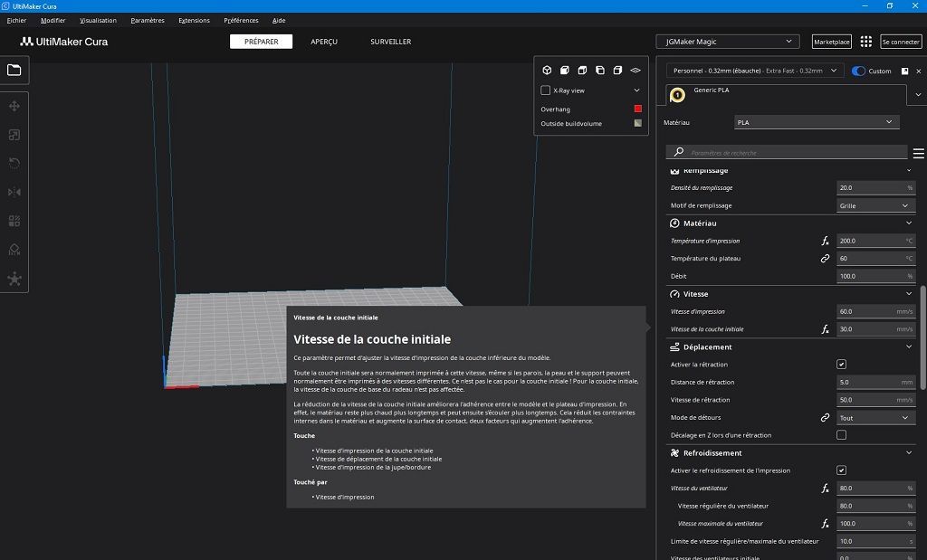Click the Se connecter button
The width and height of the screenshot is (927, 560).
click(901, 42)
